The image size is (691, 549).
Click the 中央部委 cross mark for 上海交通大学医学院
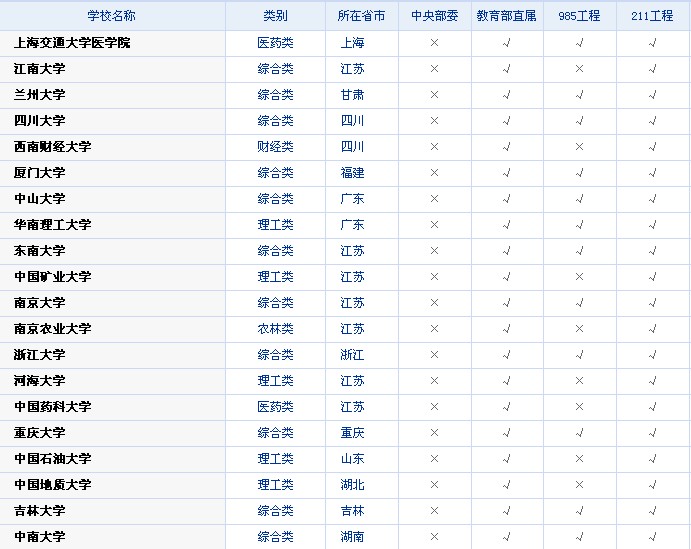pyautogui.click(x=434, y=43)
